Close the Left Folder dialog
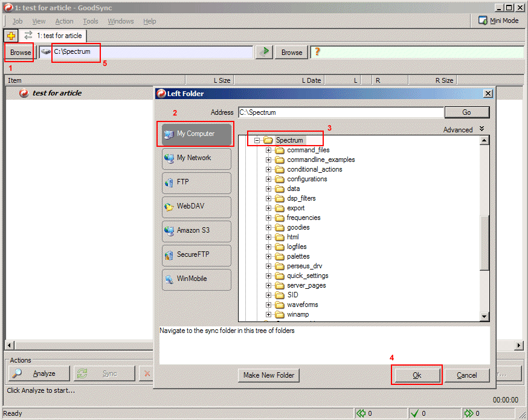 point(488,93)
